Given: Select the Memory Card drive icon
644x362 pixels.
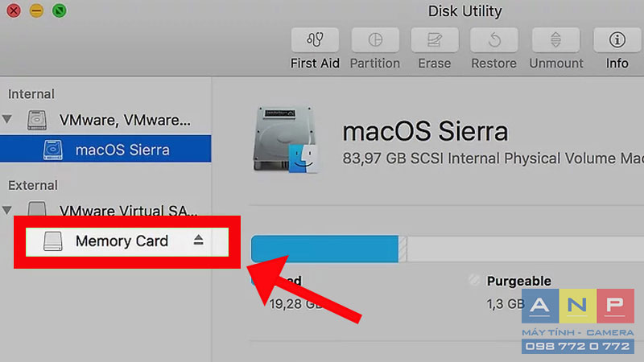Looking at the screenshot, I should tap(53, 241).
